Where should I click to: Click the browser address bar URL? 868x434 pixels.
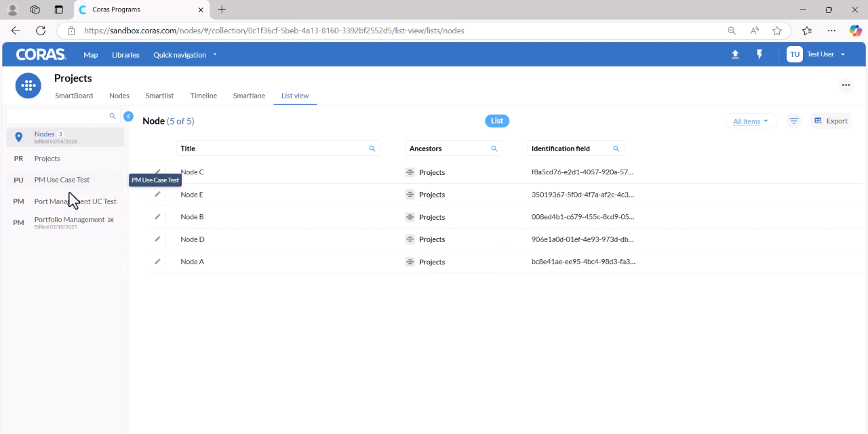coord(274,31)
